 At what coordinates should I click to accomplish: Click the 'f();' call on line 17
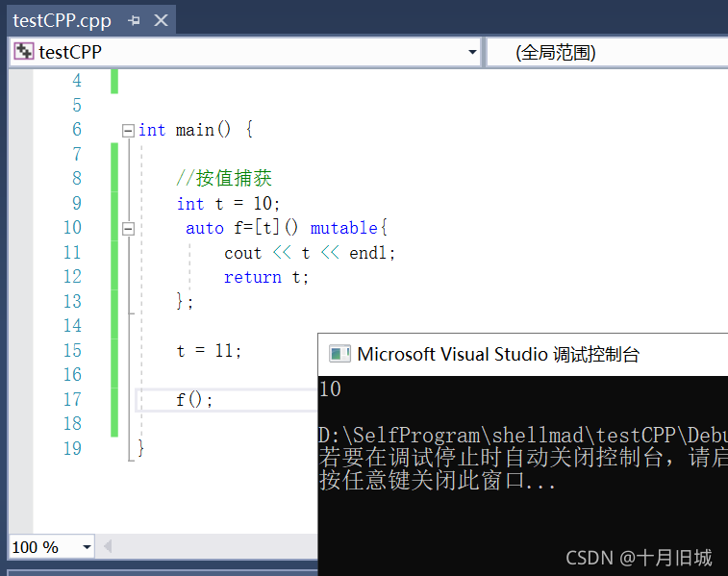194,400
